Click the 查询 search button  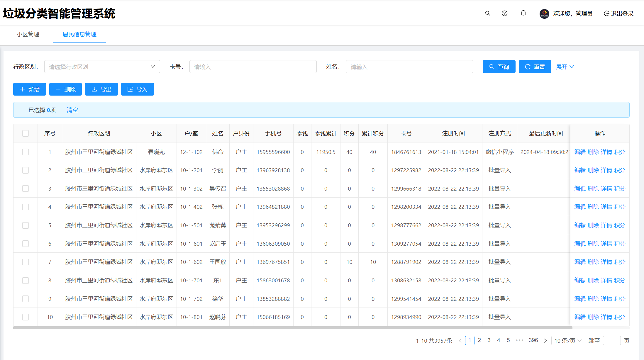click(x=499, y=67)
